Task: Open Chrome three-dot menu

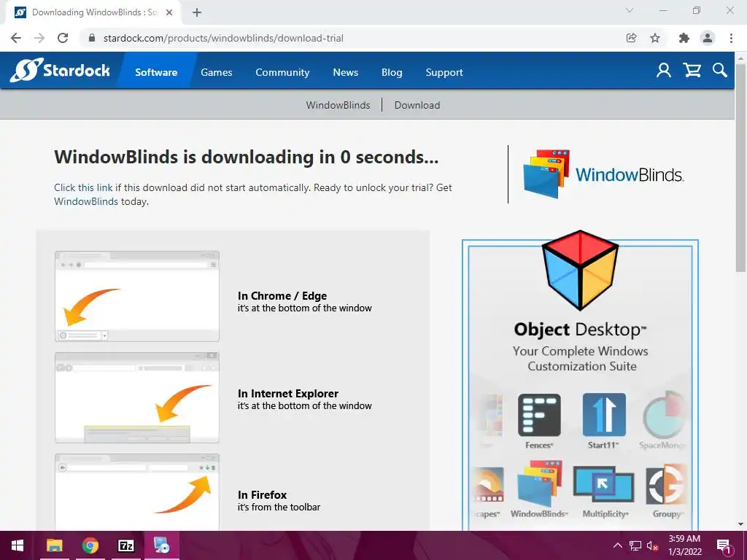Action: (731, 38)
